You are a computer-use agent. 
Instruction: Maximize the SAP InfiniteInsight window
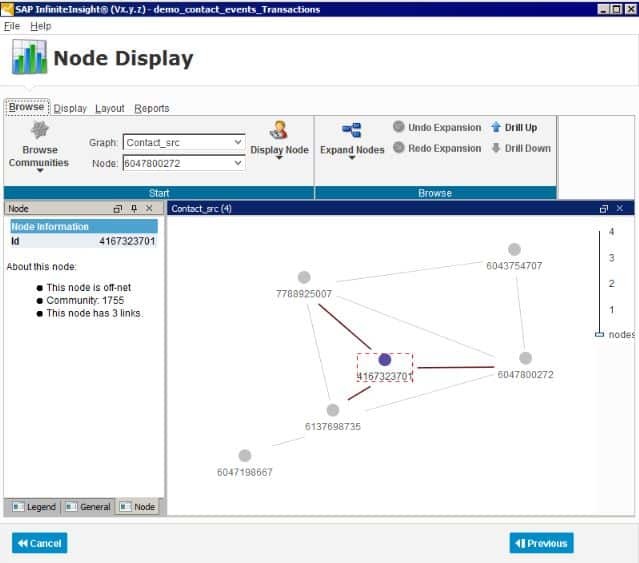pos(617,9)
